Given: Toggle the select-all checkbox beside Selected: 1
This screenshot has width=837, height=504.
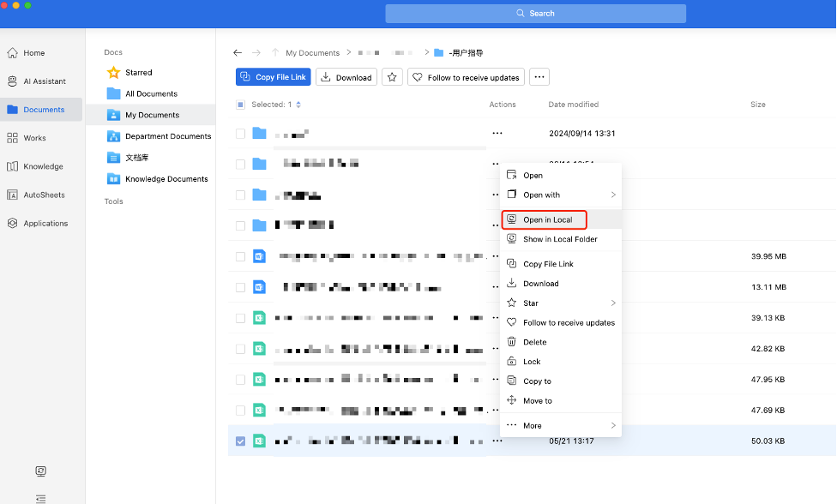Looking at the screenshot, I should click(x=240, y=105).
